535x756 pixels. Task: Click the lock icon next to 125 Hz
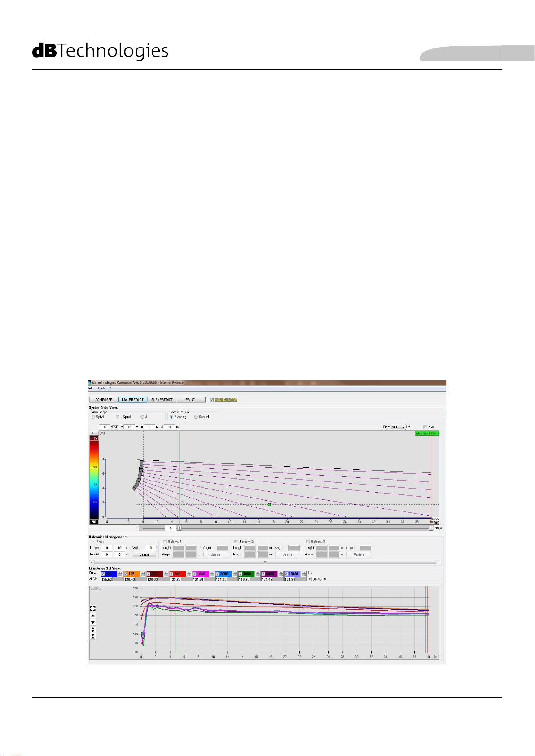(143, 574)
